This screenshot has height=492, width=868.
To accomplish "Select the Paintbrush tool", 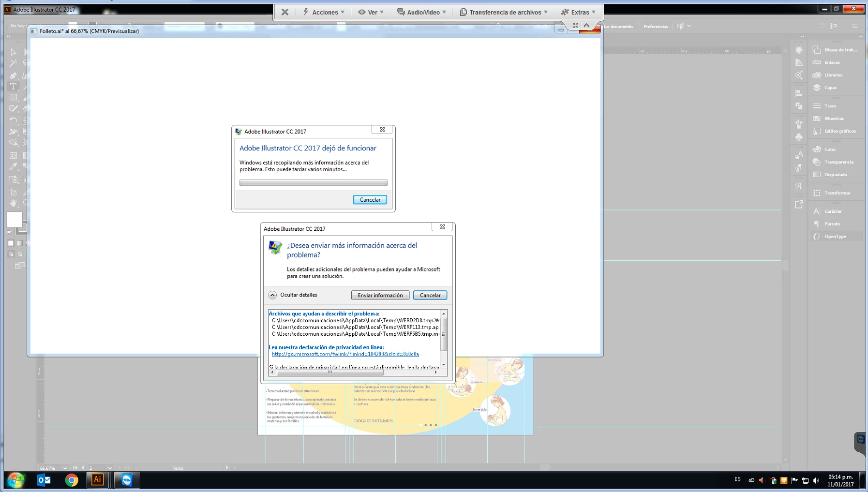I will 13,109.
